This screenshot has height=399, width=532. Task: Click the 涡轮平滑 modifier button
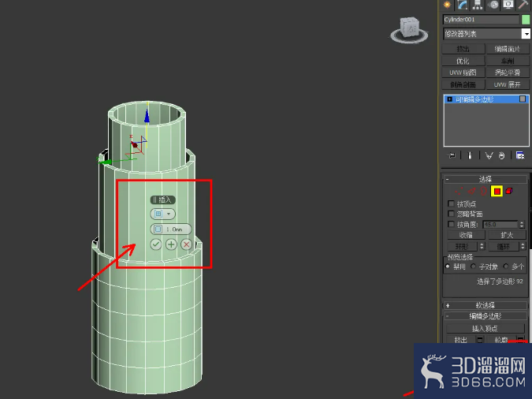point(508,73)
